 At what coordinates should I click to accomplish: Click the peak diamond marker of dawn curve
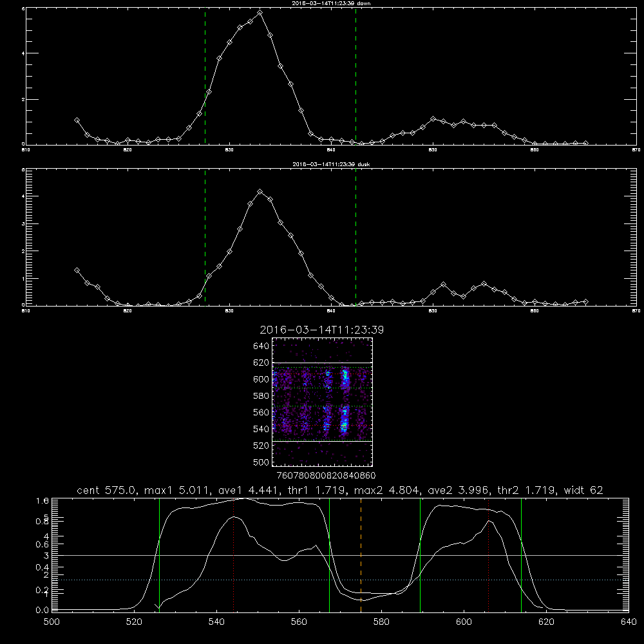(x=260, y=13)
